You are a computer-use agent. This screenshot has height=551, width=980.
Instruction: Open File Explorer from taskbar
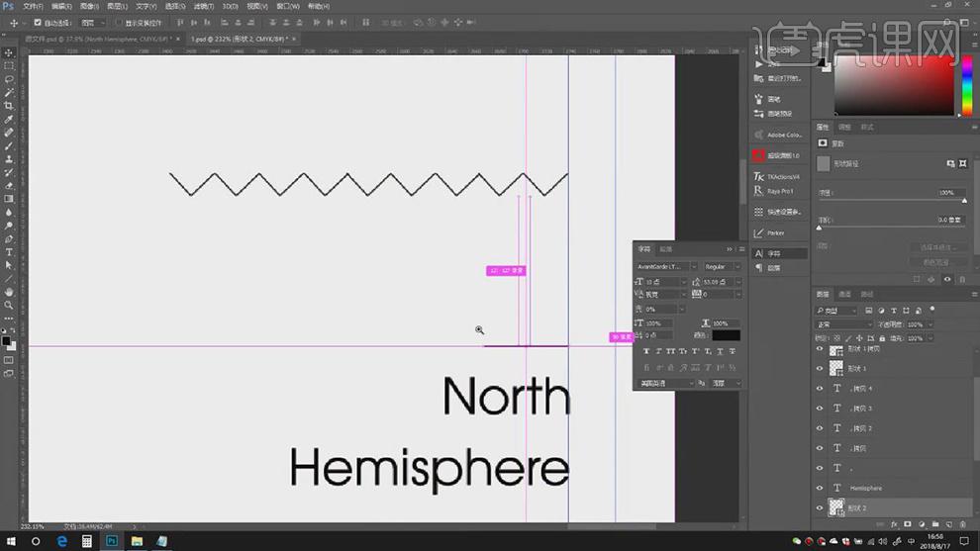(x=137, y=541)
